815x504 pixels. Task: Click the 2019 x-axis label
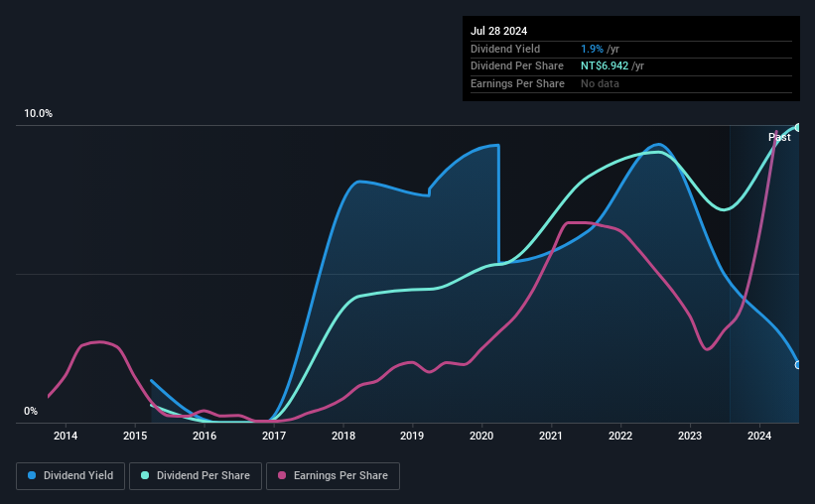click(412, 436)
